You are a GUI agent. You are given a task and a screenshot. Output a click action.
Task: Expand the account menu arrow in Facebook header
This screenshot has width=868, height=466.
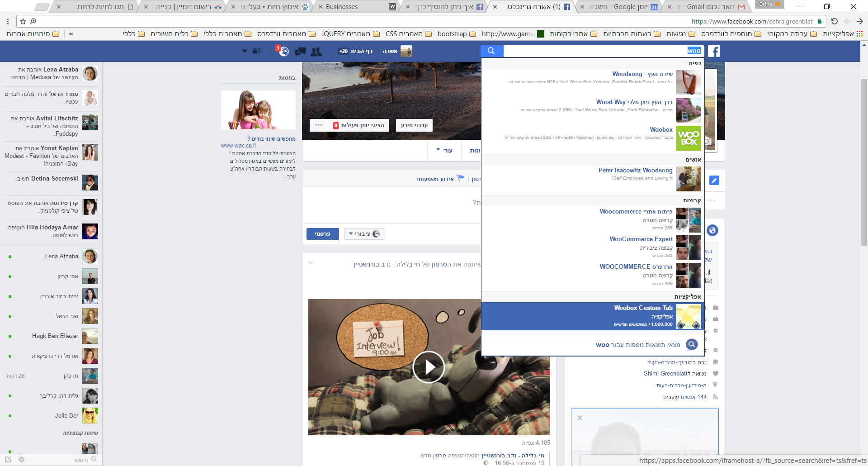tap(245, 51)
